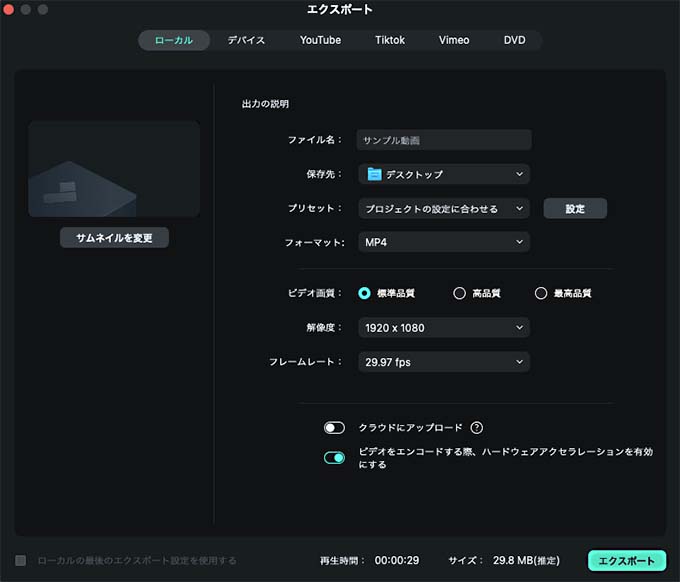
Task: Expand the プリセット dropdown
Action: (x=444, y=209)
